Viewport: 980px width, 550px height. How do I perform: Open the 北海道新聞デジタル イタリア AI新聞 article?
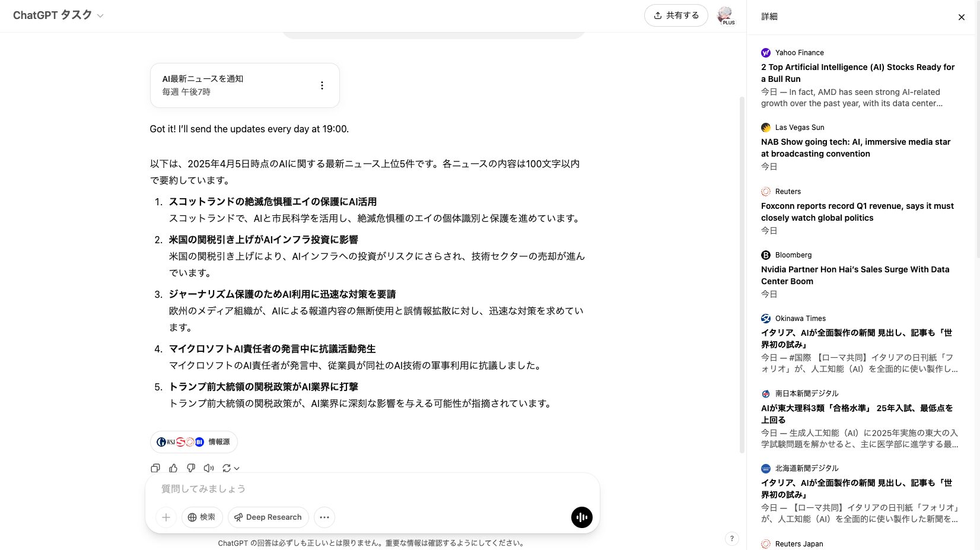coord(859,494)
